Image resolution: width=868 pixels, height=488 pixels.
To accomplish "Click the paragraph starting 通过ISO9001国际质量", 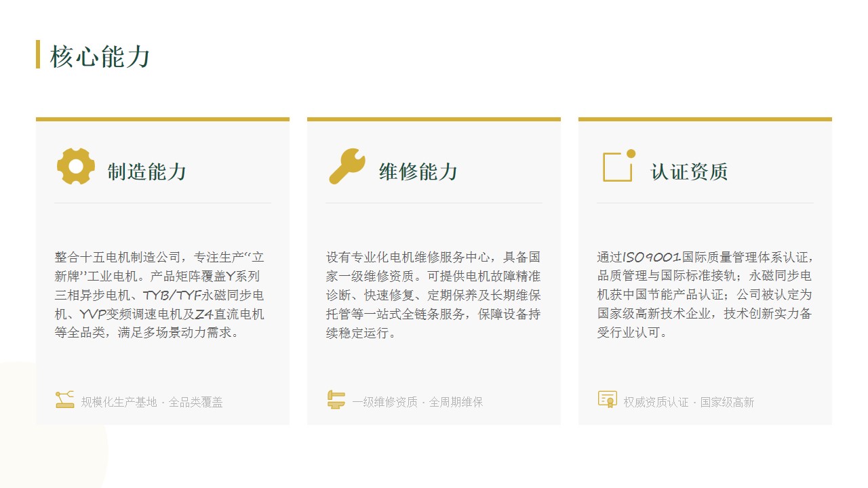I will [705, 295].
